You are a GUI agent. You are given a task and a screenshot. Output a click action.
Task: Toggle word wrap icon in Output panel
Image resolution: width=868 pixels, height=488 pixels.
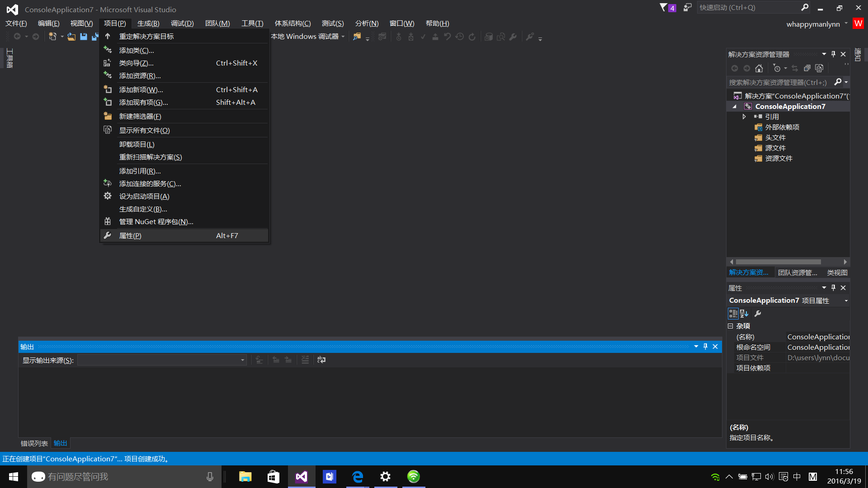321,360
